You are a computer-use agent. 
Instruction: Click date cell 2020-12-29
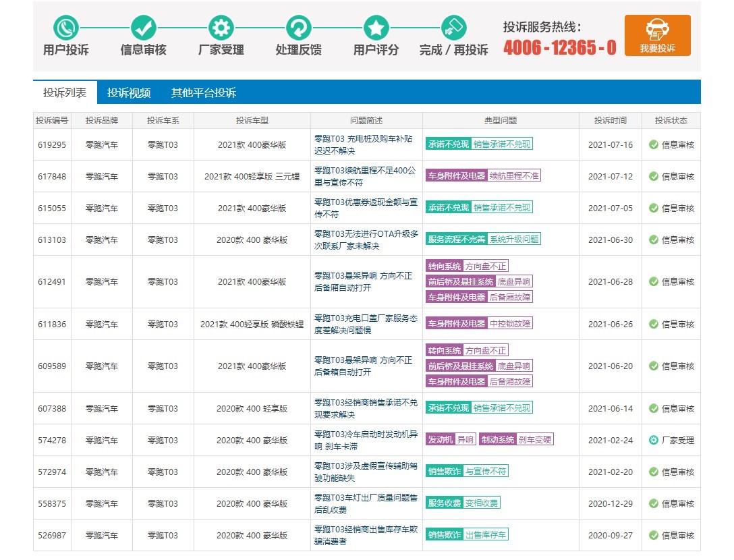click(611, 503)
